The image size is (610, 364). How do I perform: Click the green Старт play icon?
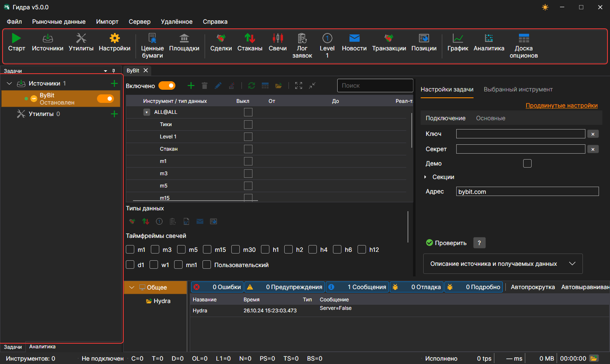point(16,39)
